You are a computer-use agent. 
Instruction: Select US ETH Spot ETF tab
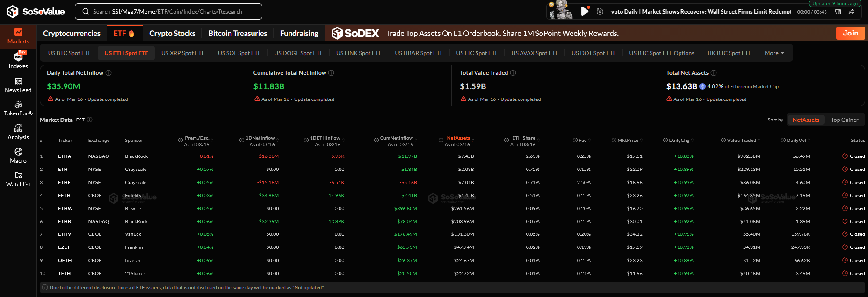pyautogui.click(x=126, y=53)
